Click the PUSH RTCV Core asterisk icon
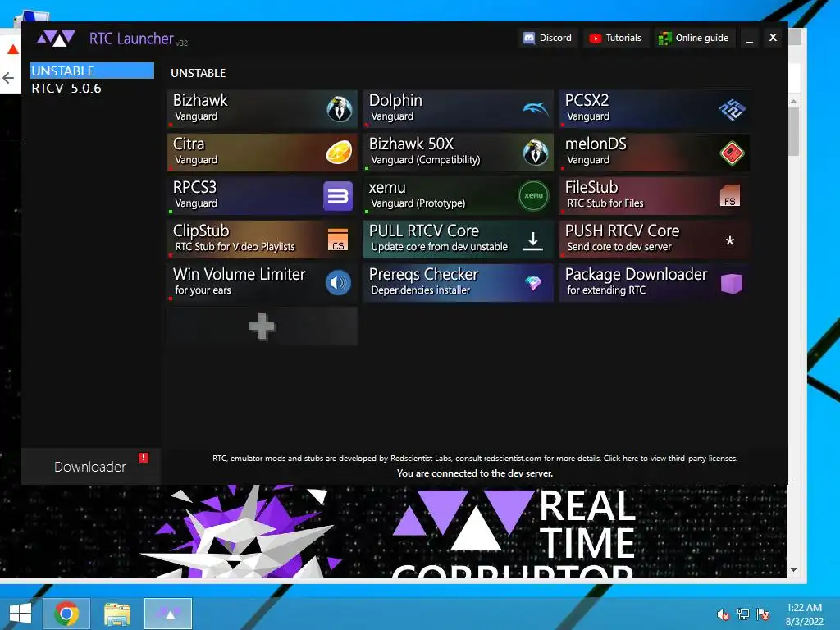Image resolution: width=840 pixels, height=630 pixels. pos(729,240)
